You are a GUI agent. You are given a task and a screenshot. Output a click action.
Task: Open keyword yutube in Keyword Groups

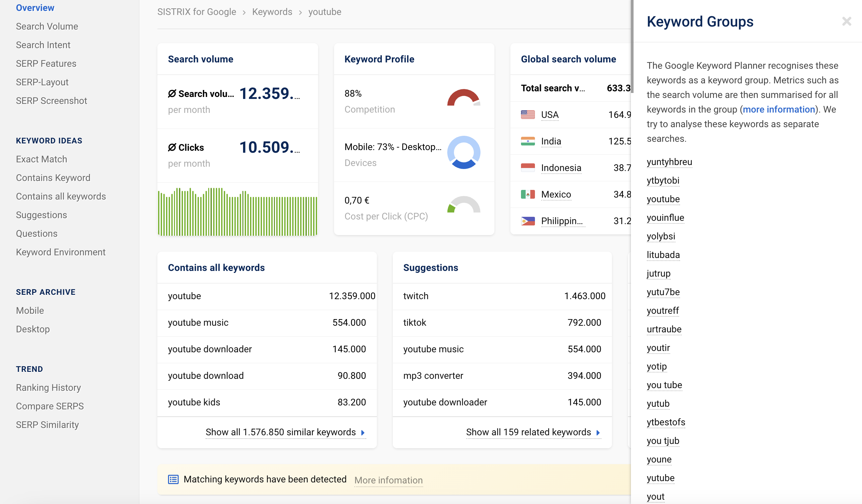(660, 478)
